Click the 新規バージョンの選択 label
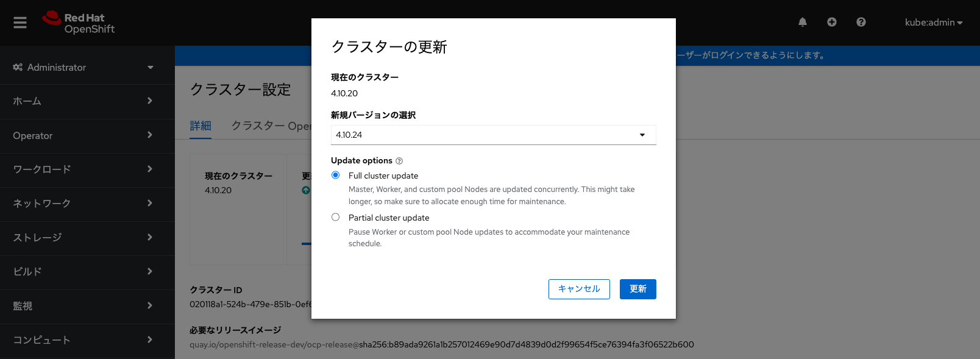Image resolution: width=980 pixels, height=359 pixels. 374,115
